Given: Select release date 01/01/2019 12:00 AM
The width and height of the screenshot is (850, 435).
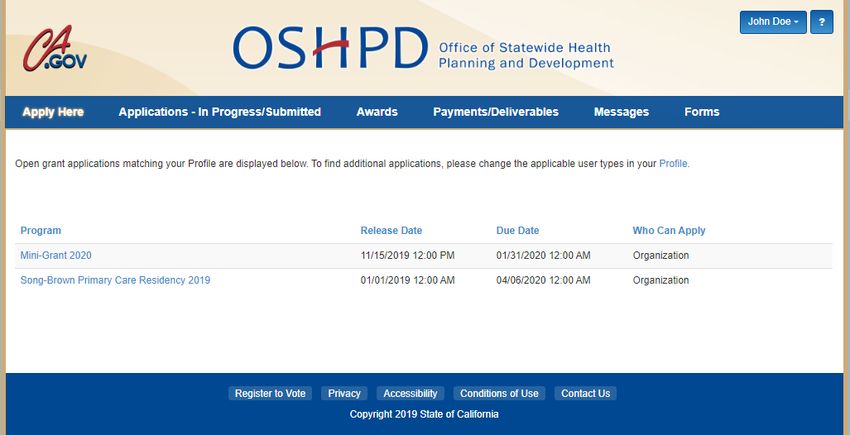Looking at the screenshot, I should pos(408,280).
